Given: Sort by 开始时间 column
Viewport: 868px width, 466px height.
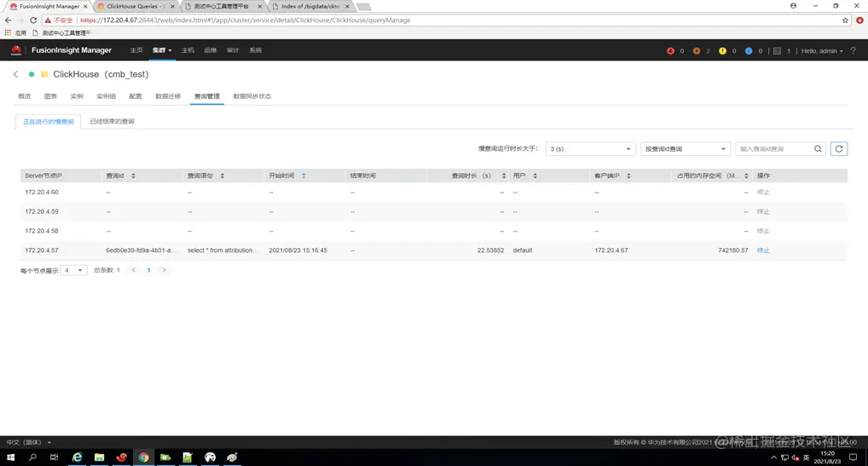Looking at the screenshot, I should tap(304, 175).
